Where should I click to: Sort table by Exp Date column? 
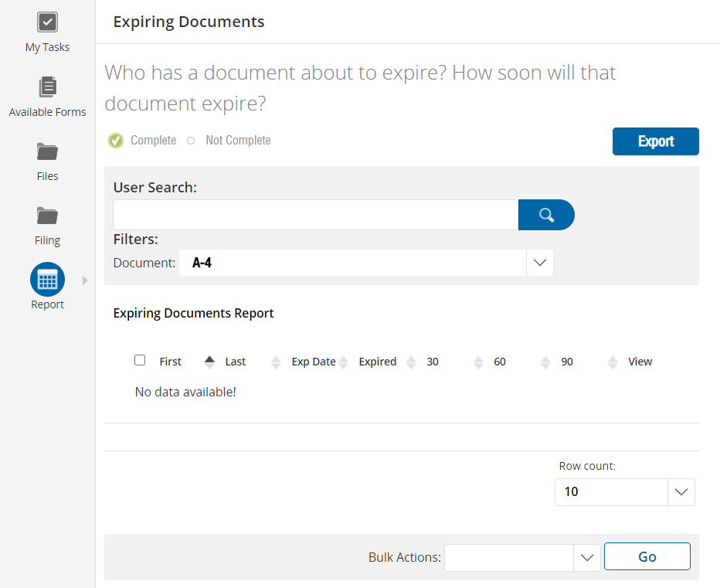coord(343,362)
